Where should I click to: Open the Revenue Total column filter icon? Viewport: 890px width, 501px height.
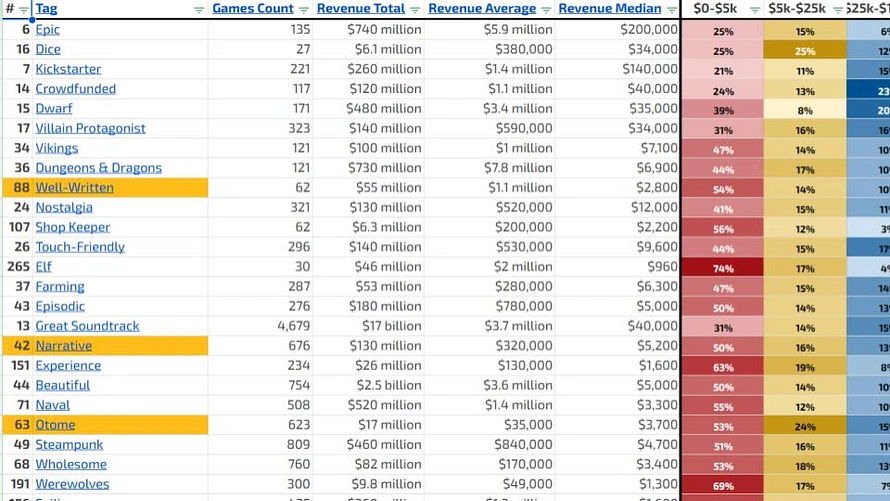coord(415,10)
